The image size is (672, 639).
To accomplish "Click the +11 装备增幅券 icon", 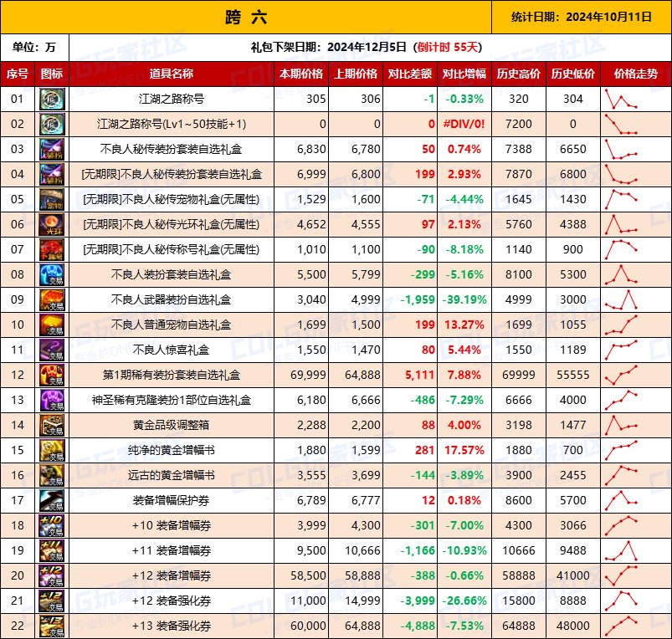I will pos(52,550).
